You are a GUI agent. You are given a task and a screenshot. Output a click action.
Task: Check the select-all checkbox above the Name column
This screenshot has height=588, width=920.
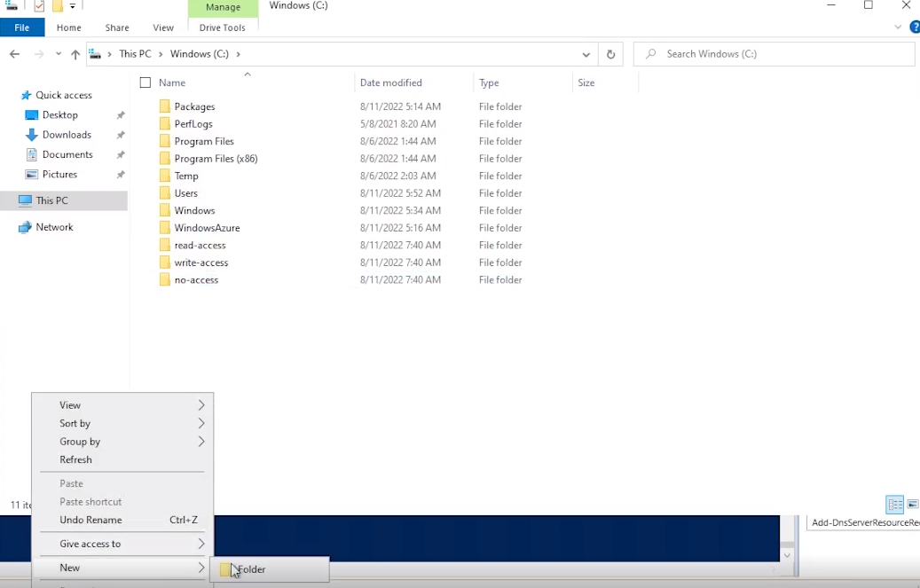145,82
